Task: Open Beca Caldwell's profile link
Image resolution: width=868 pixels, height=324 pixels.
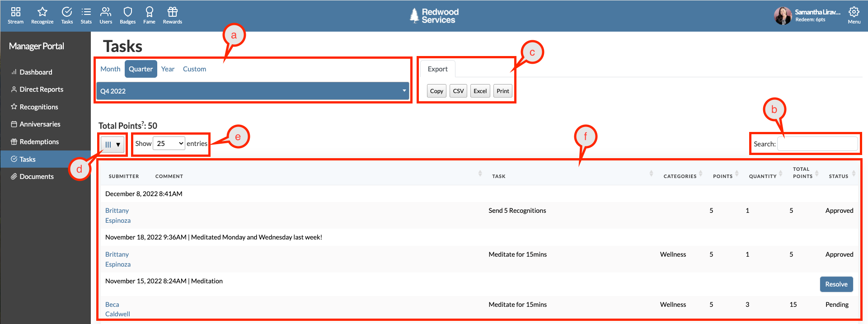Action: pos(117,309)
